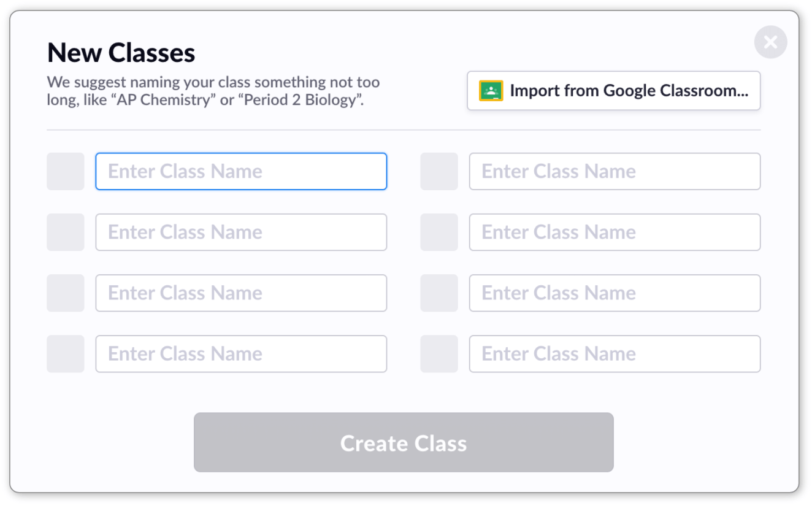Focus the top right Enter Class Name field

(x=615, y=171)
